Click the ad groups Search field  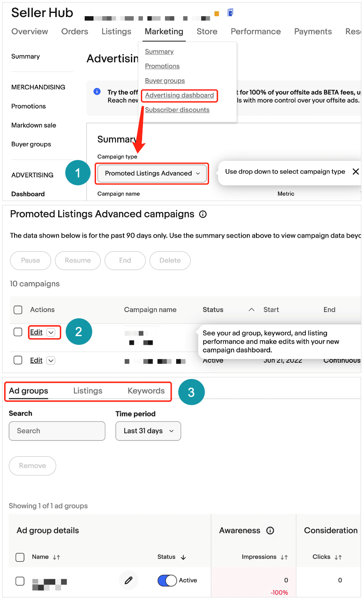(x=57, y=431)
